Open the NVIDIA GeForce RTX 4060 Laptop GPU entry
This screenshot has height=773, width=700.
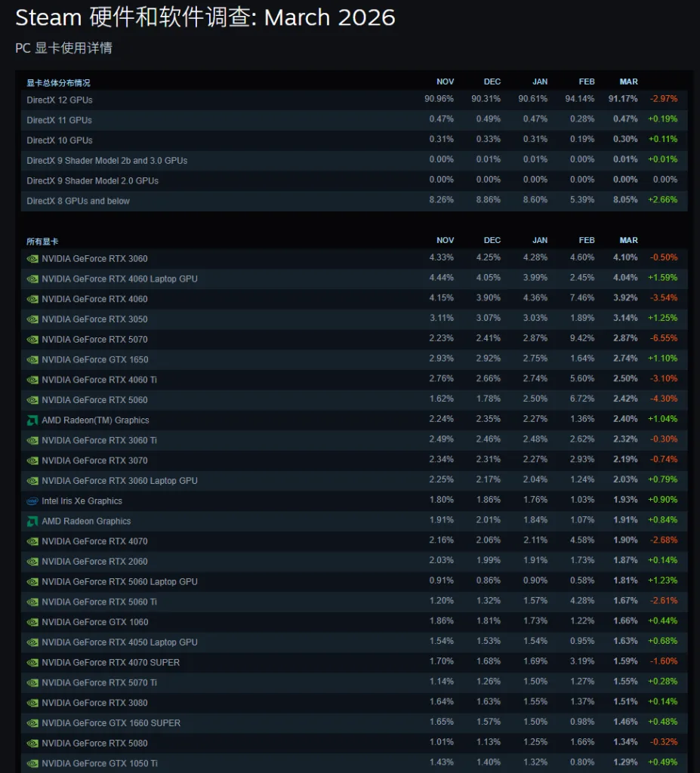coord(119,279)
